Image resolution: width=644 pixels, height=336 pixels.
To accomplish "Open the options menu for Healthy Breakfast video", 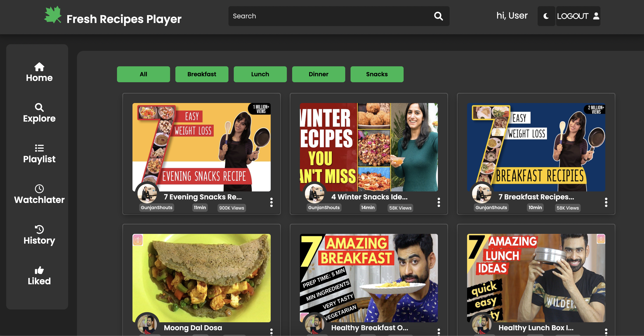I will pos(439,332).
